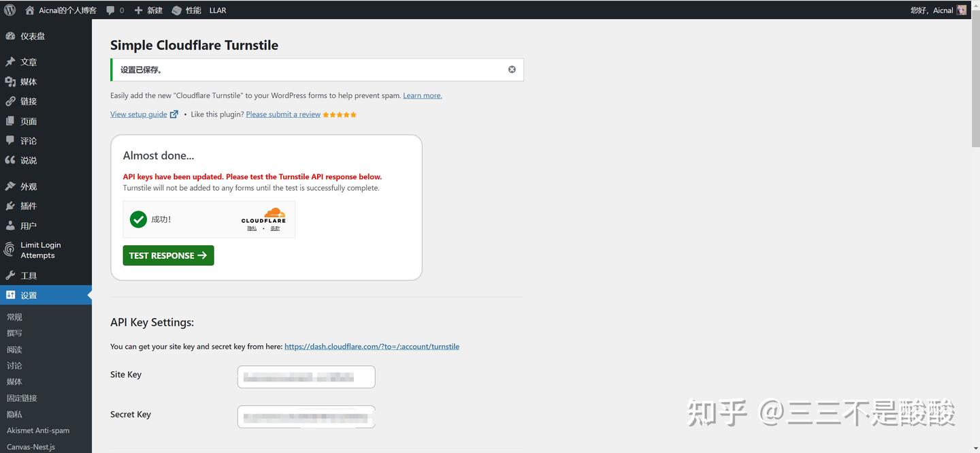
Task: Dismiss the 设置已保存 notice
Action: [512, 69]
